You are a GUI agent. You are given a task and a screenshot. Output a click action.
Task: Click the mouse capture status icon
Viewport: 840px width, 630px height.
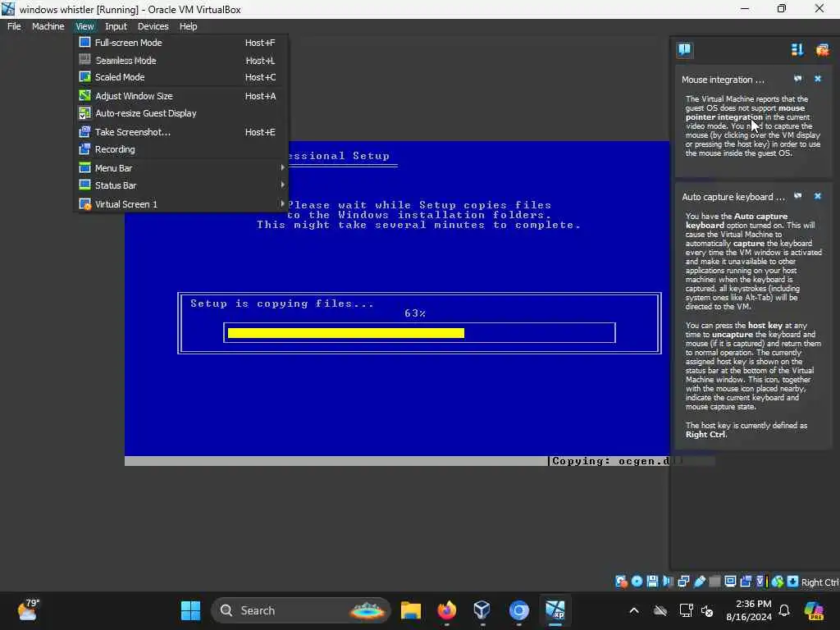[778, 582]
